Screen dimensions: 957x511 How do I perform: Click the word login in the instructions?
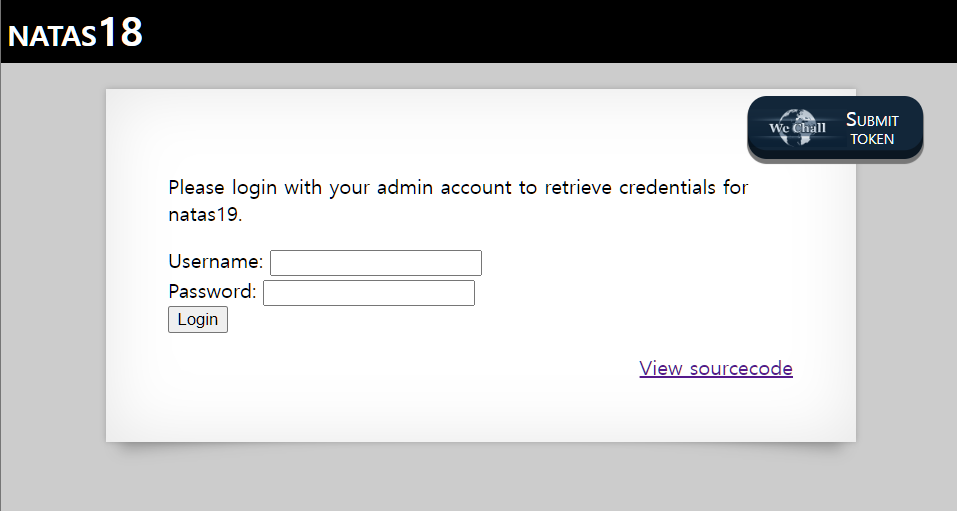click(x=255, y=187)
